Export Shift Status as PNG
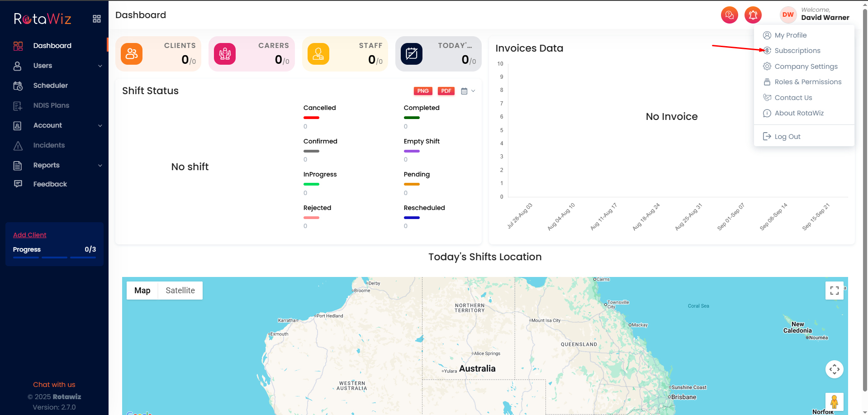This screenshot has height=415, width=868. [423, 91]
